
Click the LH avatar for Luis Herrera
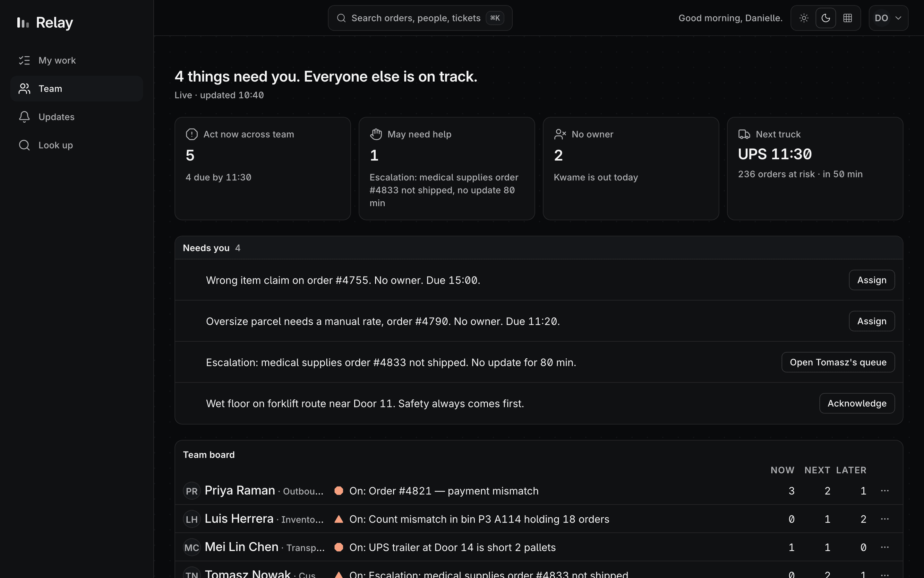(192, 519)
